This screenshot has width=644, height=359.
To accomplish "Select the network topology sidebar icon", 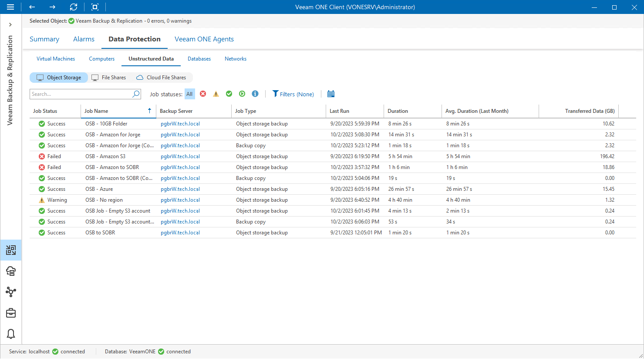I will (x=10, y=292).
